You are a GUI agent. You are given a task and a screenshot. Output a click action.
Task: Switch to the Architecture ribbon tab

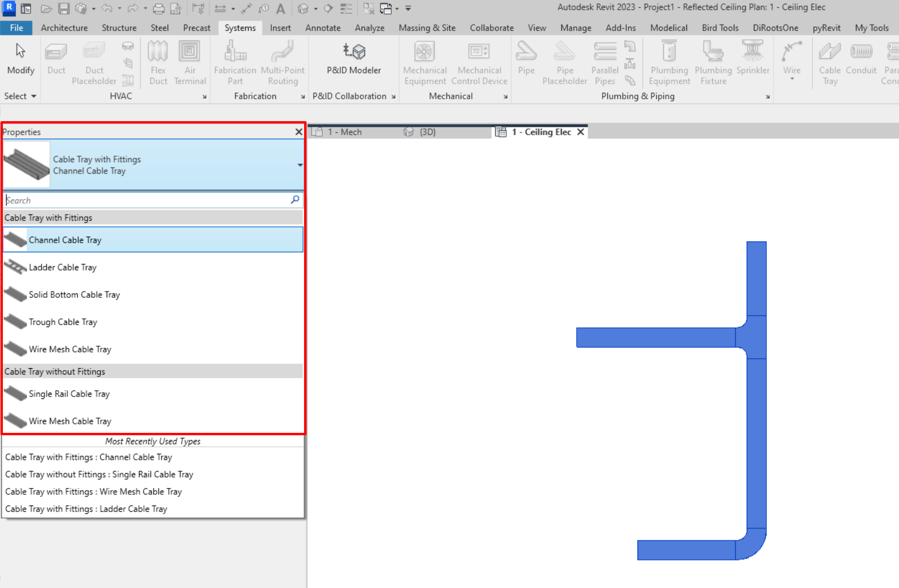(x=64, y=28)
